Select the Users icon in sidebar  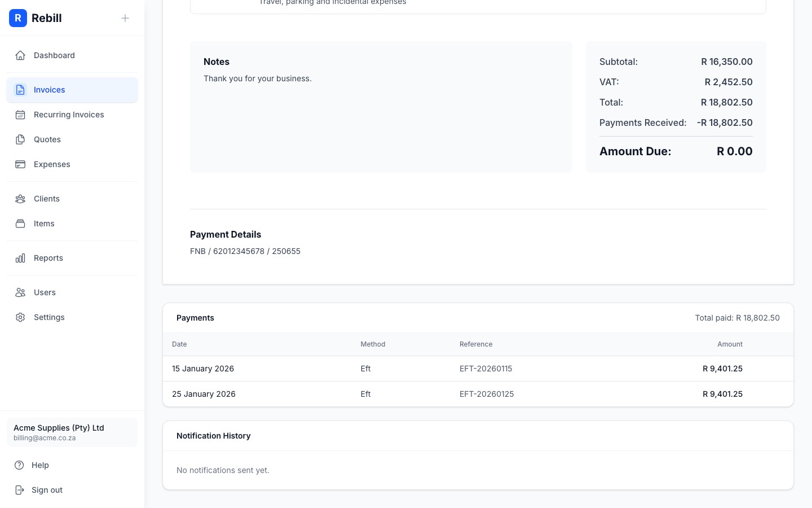click(x=20, y=292)
